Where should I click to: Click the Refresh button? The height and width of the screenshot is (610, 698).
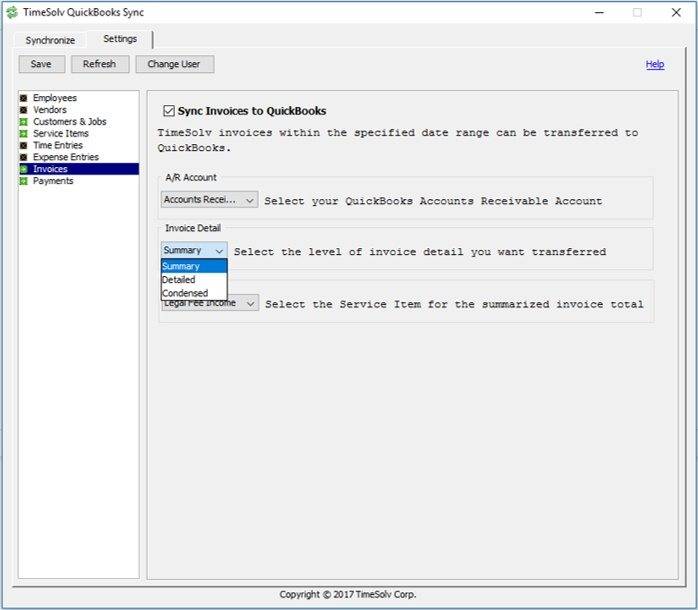[100, 64]
